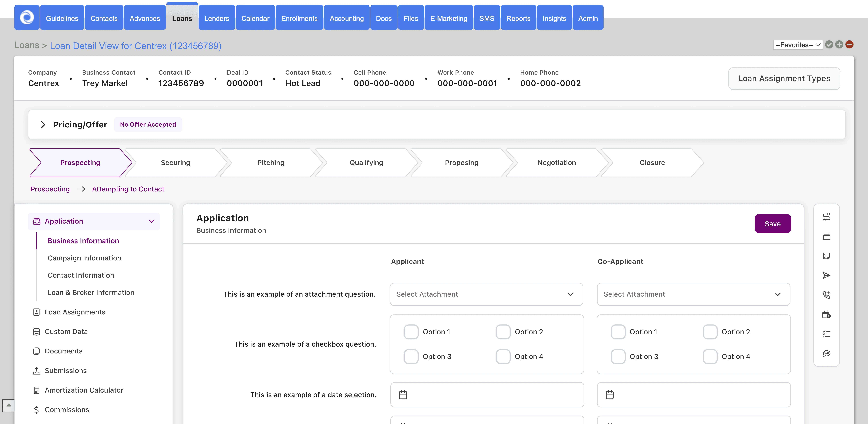Collapse the Application sidebar section chevron

[151, 221]
